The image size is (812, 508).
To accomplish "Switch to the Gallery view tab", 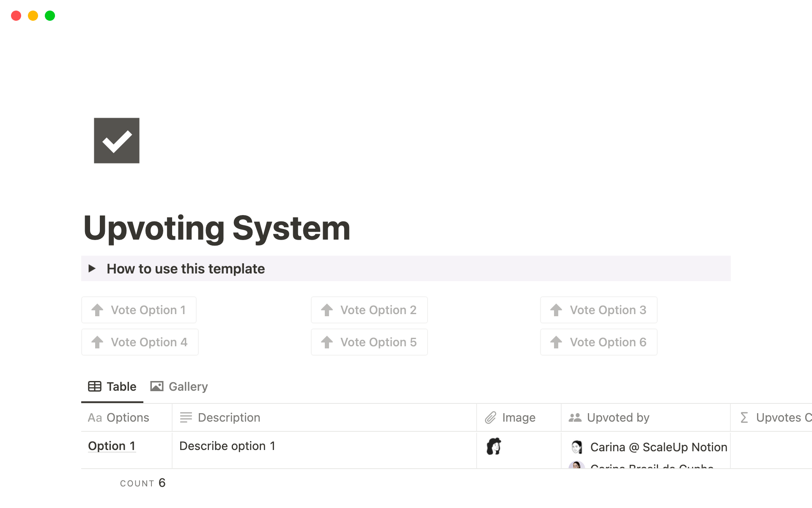I will 179,387.
